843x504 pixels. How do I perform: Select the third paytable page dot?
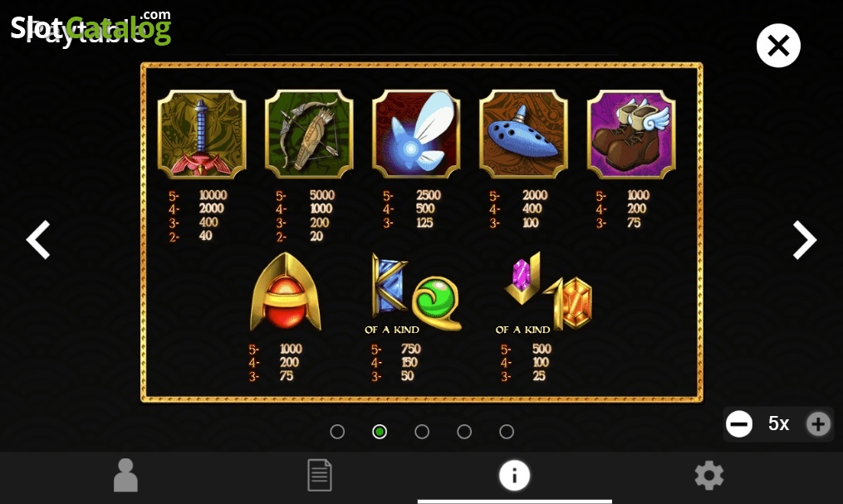pyautogui.click(x=422, y=432)
